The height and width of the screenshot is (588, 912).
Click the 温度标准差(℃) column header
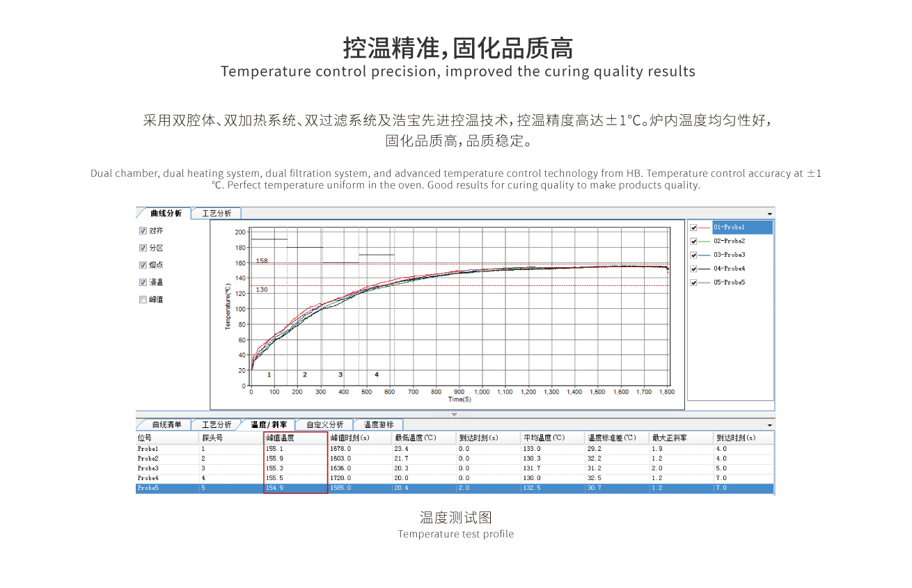pyautogui.click(x=617, y=438)
